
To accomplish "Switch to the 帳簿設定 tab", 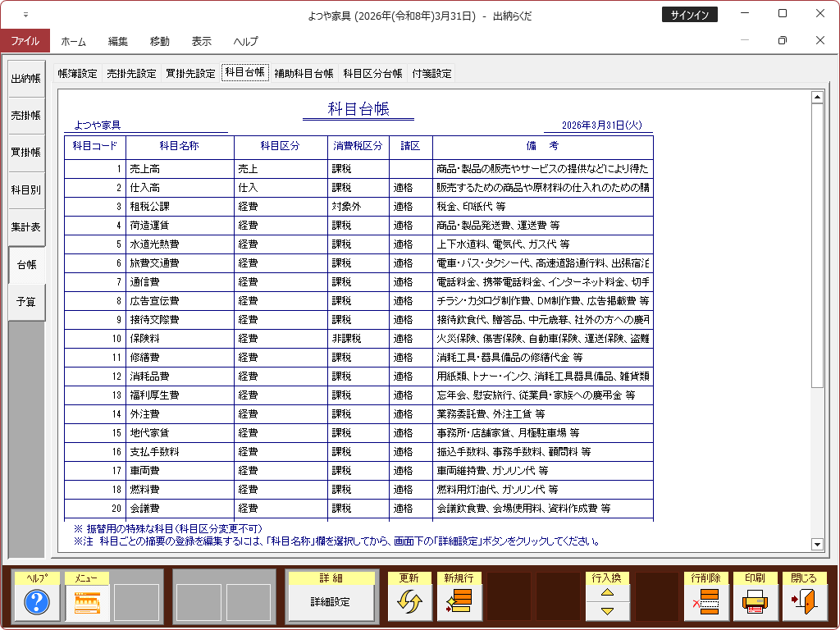I will pos(77,73).
